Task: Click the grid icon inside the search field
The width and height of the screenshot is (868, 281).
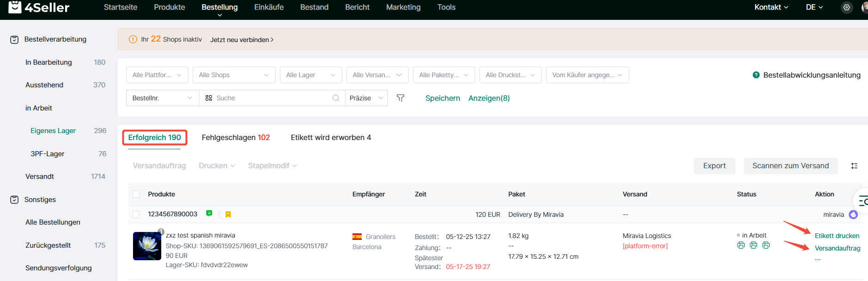Action: 209,98
